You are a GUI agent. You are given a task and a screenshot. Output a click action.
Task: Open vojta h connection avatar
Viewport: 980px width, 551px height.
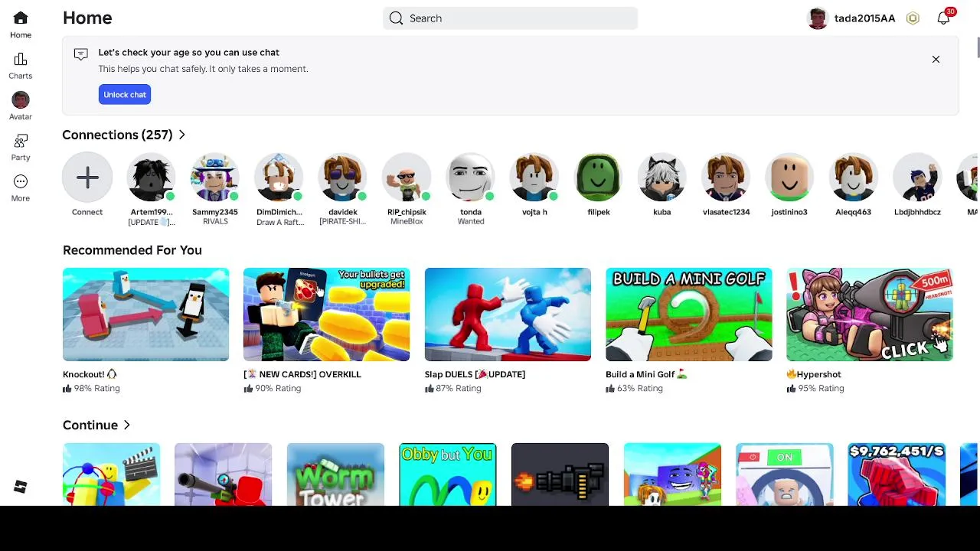[534, 178]
